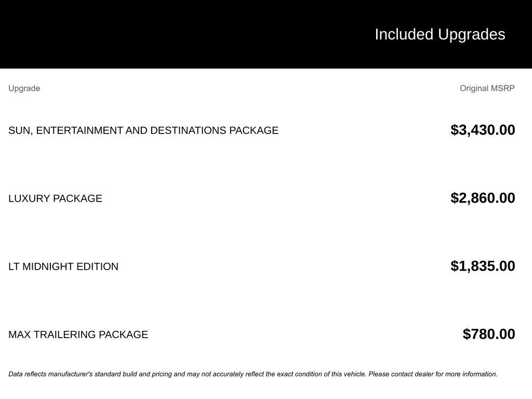
Task: Select the $780.00 MSRP value
Action: [489, 334]
